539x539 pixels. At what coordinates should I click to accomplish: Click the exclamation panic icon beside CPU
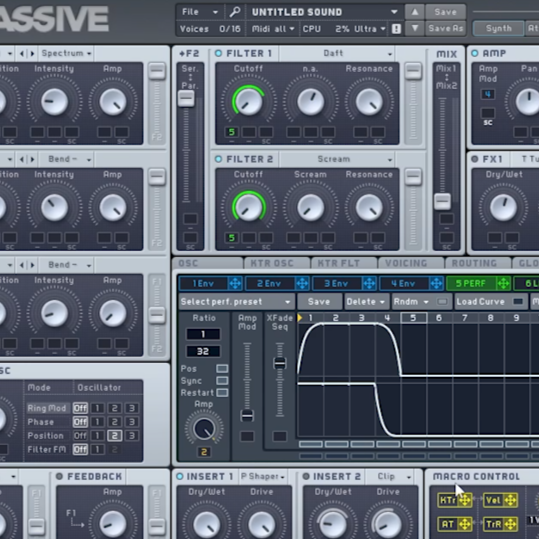pos(396,29)
